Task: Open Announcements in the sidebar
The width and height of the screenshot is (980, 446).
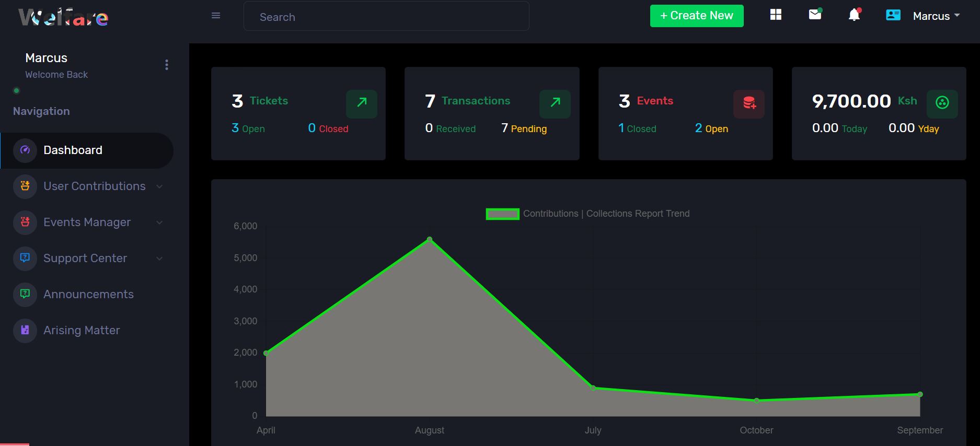Action: 88,295
